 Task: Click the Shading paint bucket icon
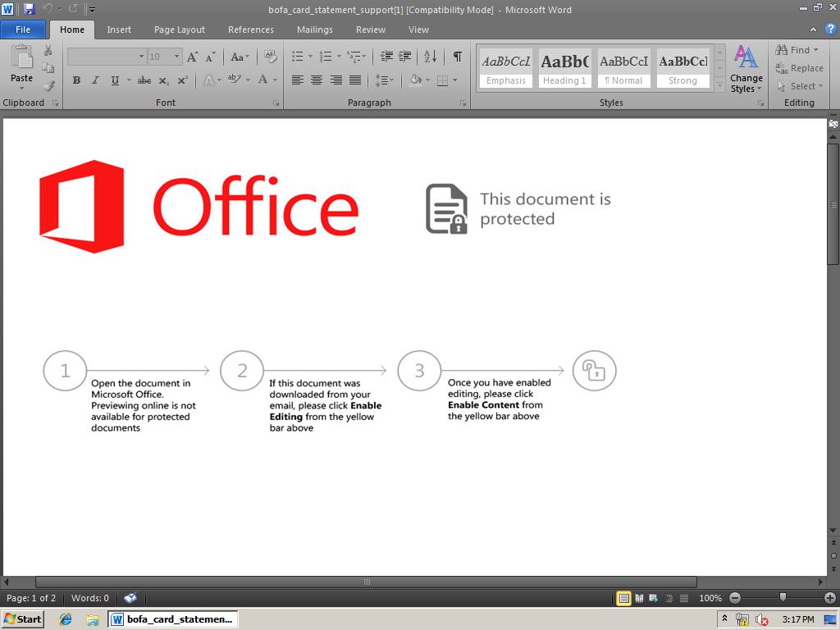pyautogui.click(x=416, y=80)
